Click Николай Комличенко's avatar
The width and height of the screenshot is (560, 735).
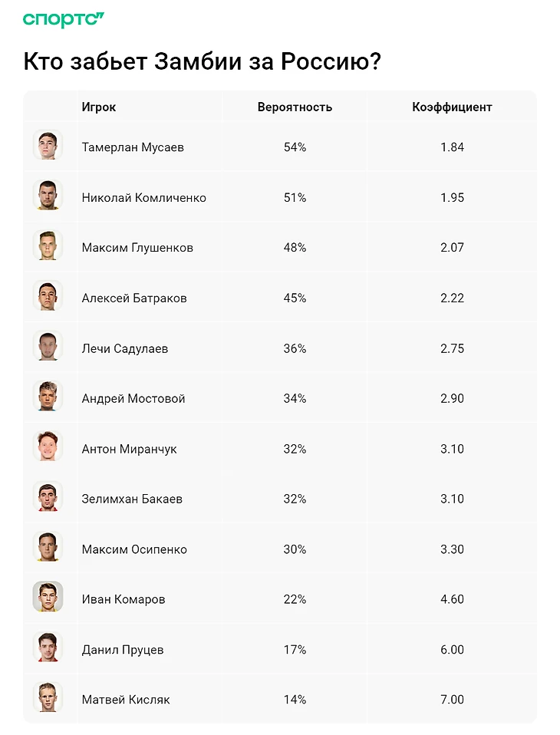(x=48, y=195)
